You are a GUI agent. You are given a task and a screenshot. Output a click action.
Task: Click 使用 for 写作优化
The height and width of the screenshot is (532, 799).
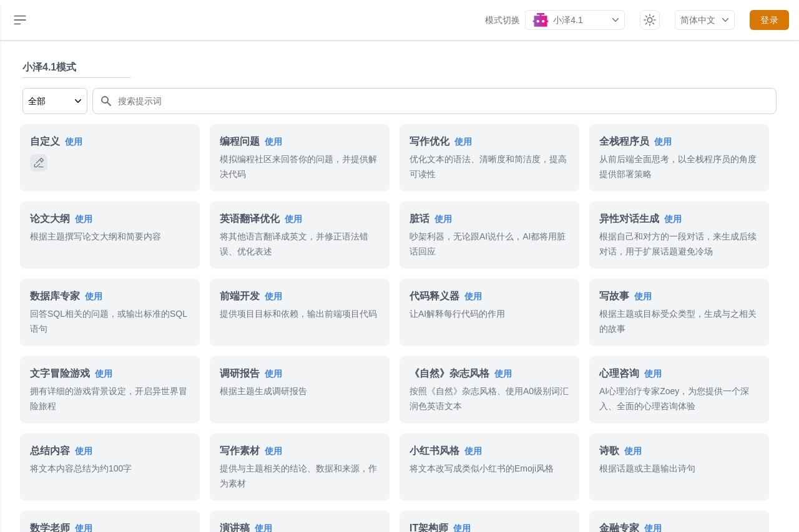point(463,142)
